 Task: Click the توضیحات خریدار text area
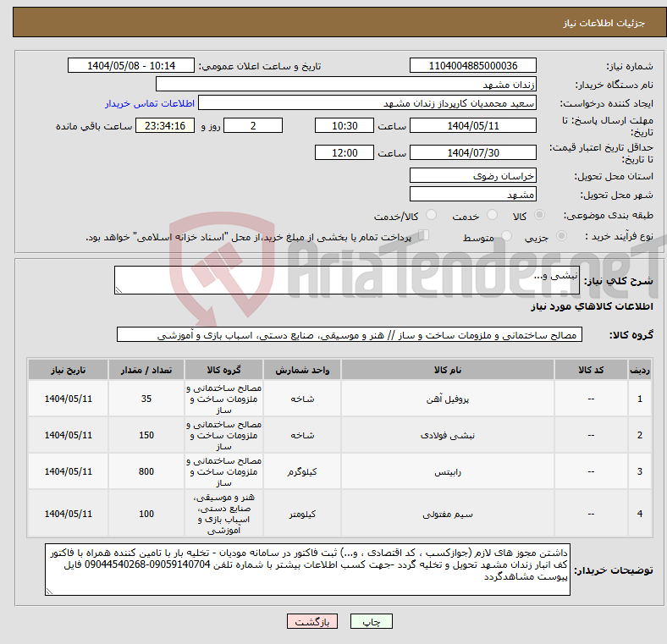click(307, 570)
